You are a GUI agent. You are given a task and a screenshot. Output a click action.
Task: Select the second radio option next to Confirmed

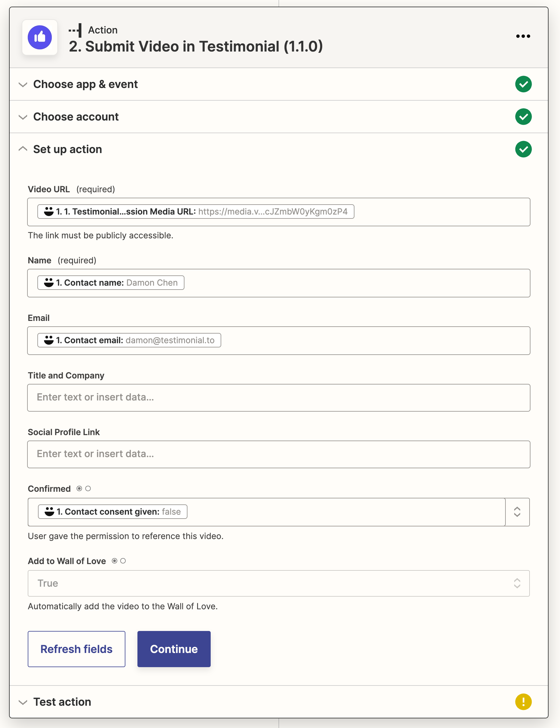click(x=88, y=488)
